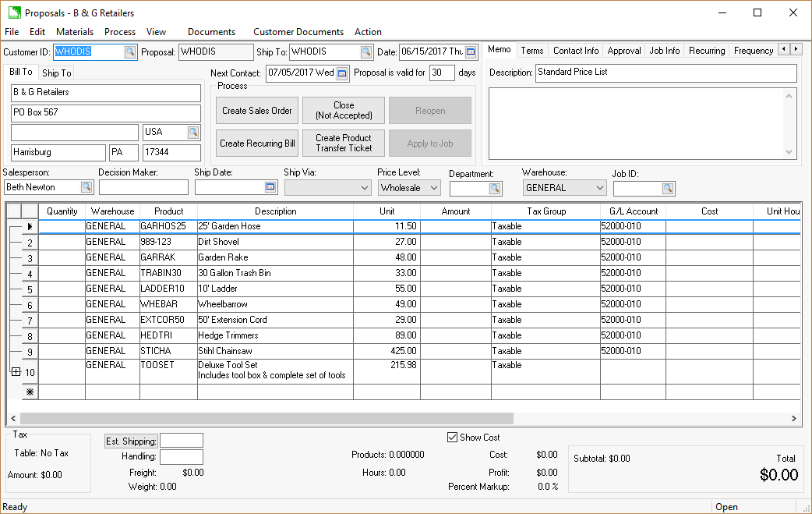Select the new row asterisk marker

[30, 392]
